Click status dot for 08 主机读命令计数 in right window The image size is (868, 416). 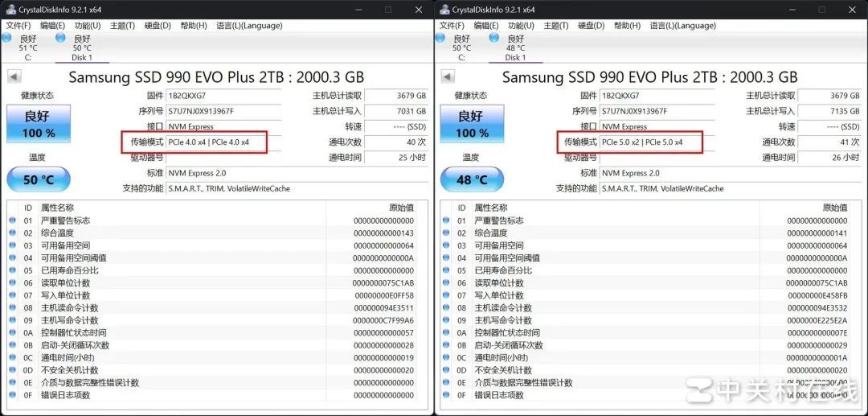tap(446, 307)
